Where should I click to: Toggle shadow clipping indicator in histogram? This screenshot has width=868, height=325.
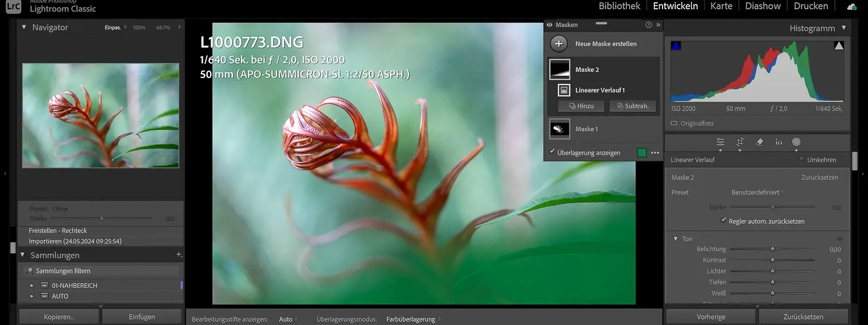coord(676,46)
